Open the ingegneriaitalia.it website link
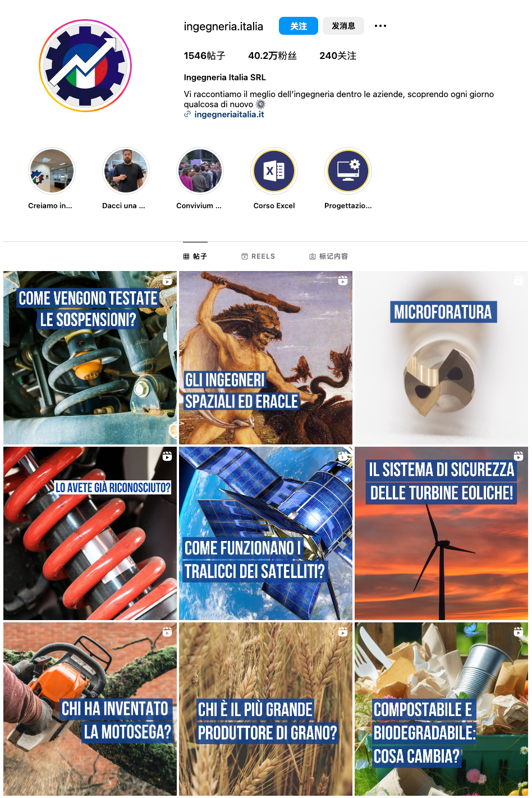 coord(229,114)
